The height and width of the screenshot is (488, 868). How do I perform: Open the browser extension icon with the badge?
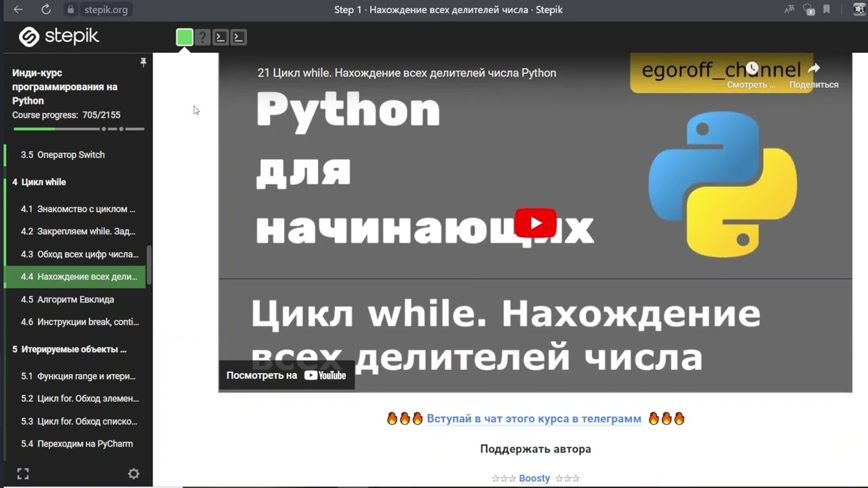tap(808, 9)
